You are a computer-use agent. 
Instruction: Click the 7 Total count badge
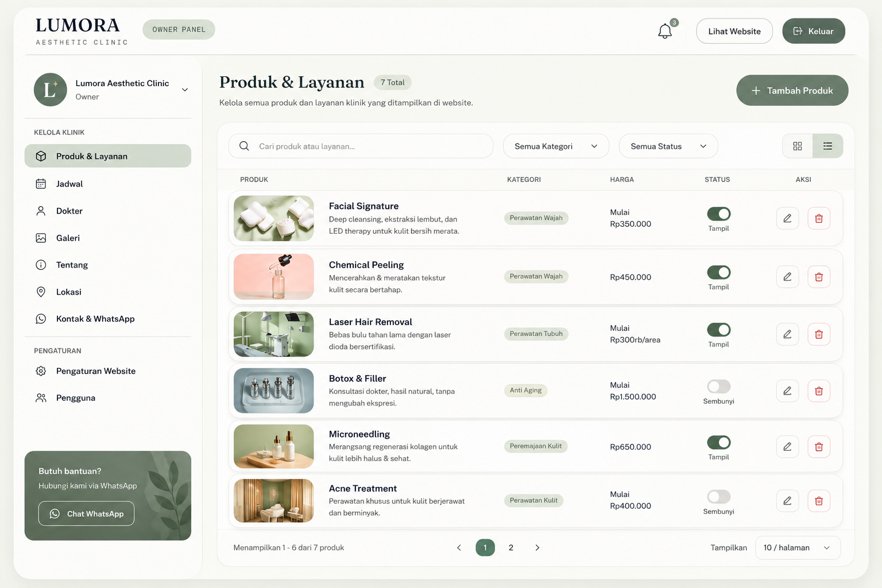point(393,83)
